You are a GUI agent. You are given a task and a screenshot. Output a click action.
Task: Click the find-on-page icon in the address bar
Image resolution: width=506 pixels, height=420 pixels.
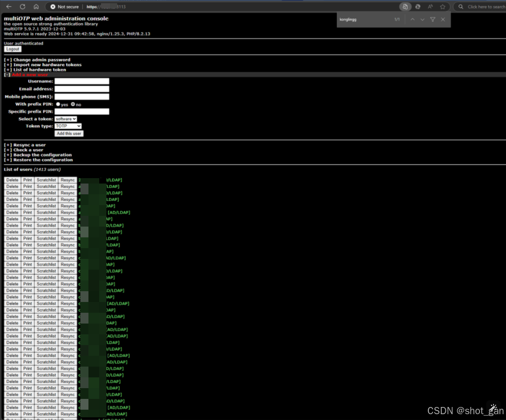pyautogui.click(x=405, y=6)
